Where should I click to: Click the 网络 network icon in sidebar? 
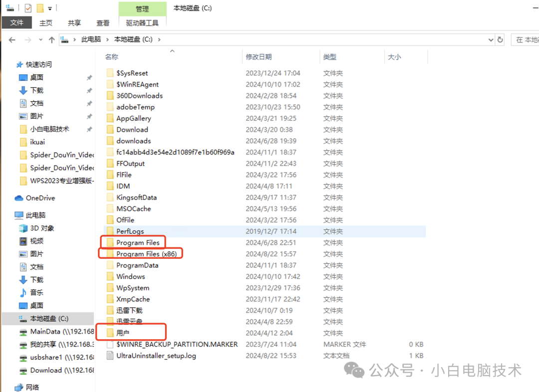(x=19, y=387)
